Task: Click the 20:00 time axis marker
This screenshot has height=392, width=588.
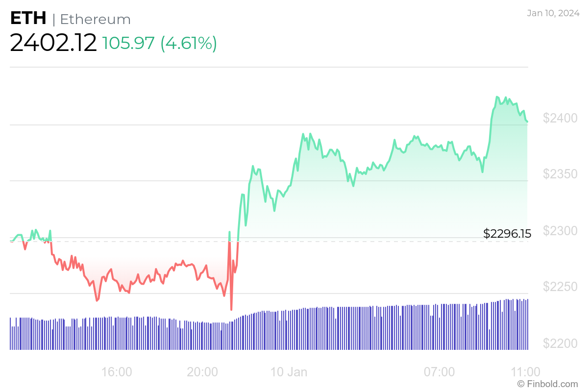Action: pos(202,372)
